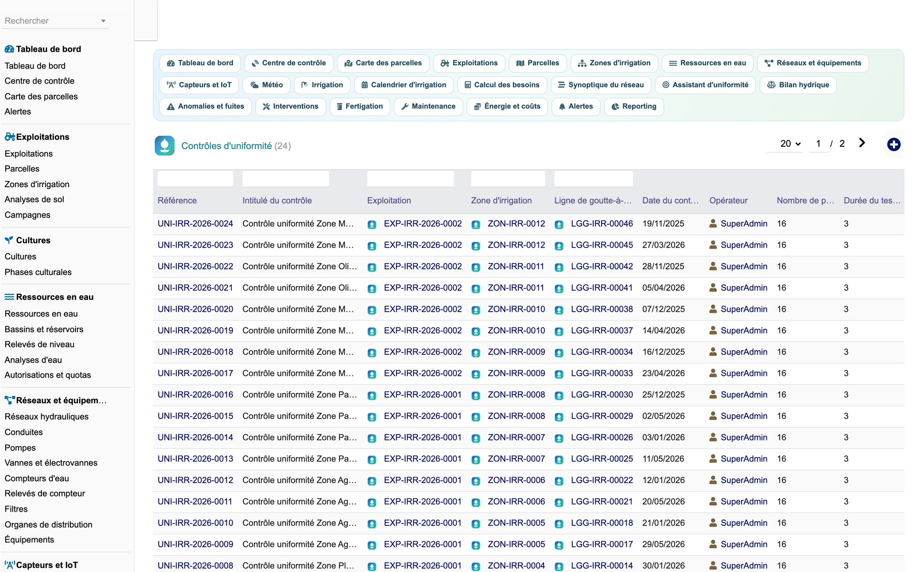Screen dimensions: 924x572
Task: Open Anomalies et fuites toolbar button
Action: coord(206,106)
